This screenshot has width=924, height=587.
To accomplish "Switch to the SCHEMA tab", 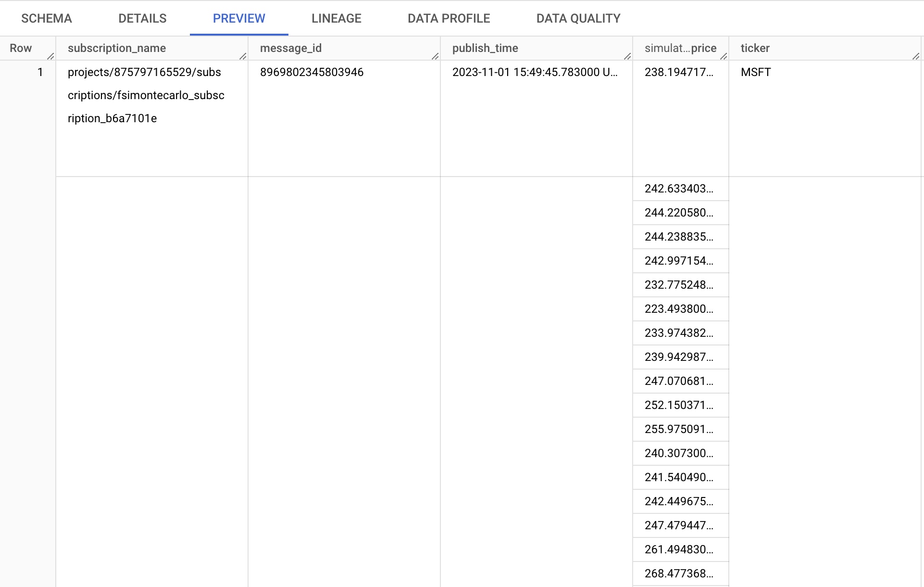I will [x=47, y=18].
